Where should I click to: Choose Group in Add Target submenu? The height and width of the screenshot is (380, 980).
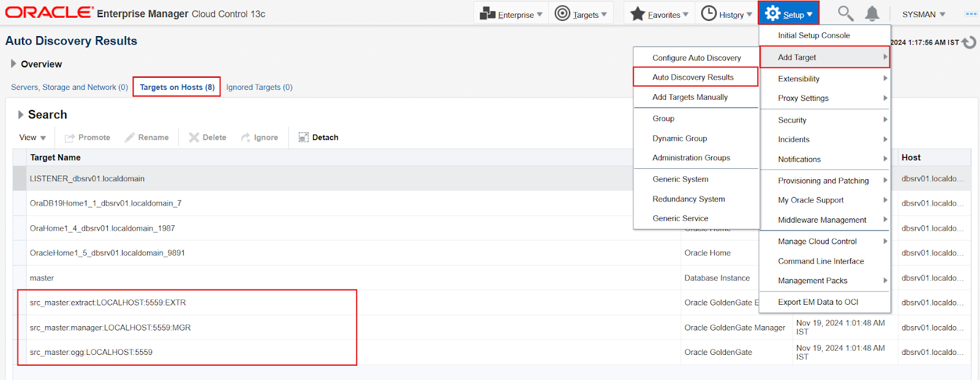696,119
